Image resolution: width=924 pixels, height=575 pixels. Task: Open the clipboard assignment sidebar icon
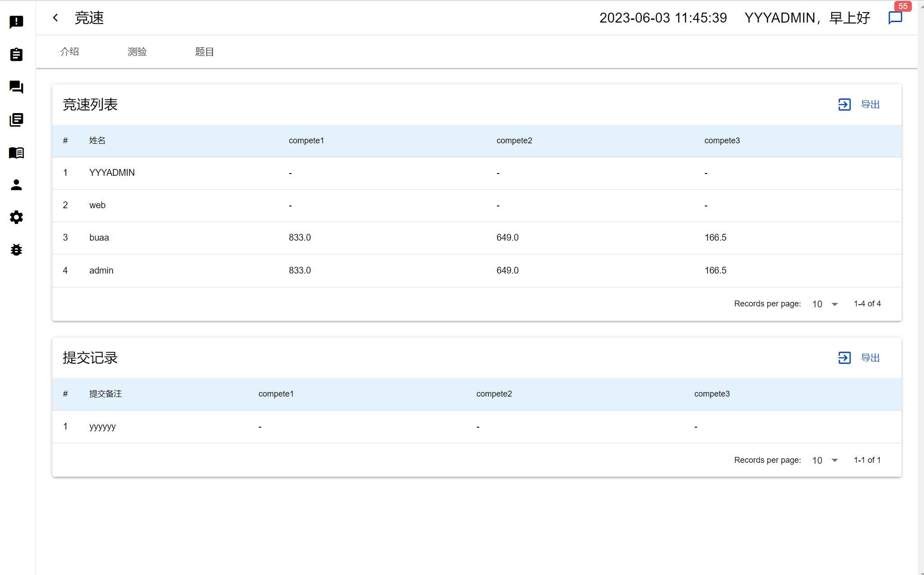click(x=16, y=55)
